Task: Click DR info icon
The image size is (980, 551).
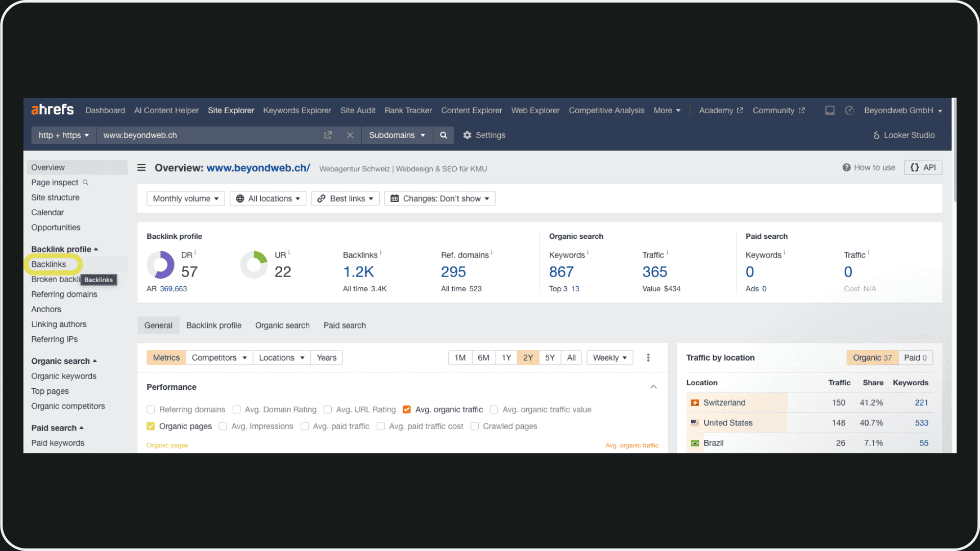Action: click(x=195, y=253)
